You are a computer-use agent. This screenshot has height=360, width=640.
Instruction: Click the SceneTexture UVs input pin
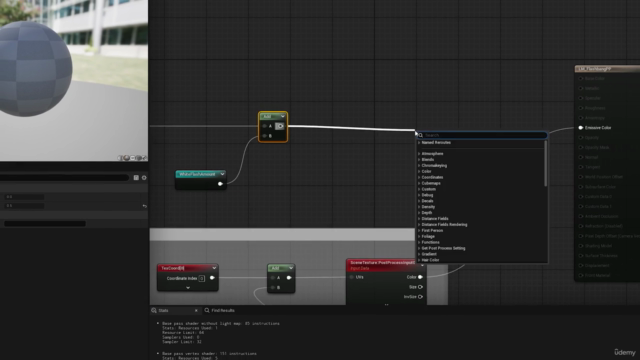(x=352, y=277)
